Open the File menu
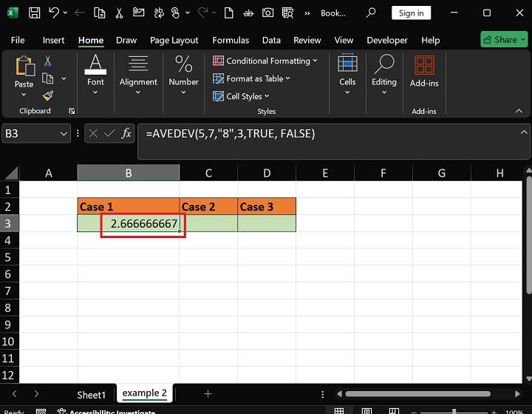Screen dimensions: 532x414 [x=18, y=40]
